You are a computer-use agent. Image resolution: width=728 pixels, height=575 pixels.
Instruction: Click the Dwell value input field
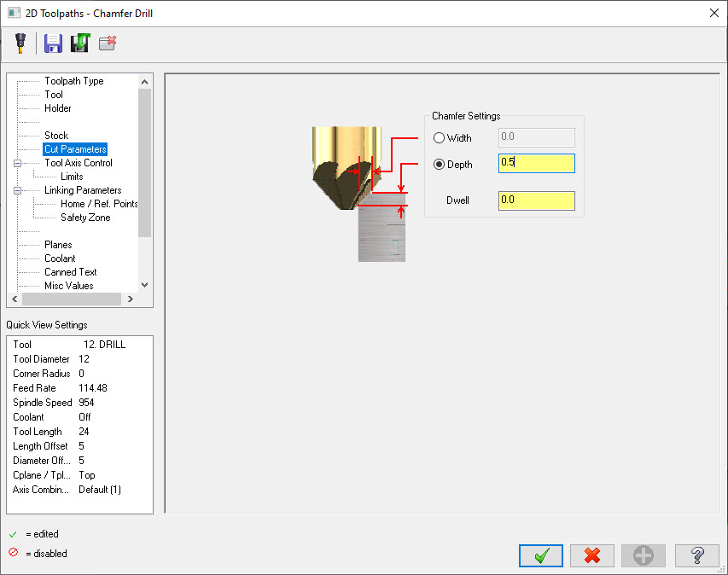(x=536, y=200)
